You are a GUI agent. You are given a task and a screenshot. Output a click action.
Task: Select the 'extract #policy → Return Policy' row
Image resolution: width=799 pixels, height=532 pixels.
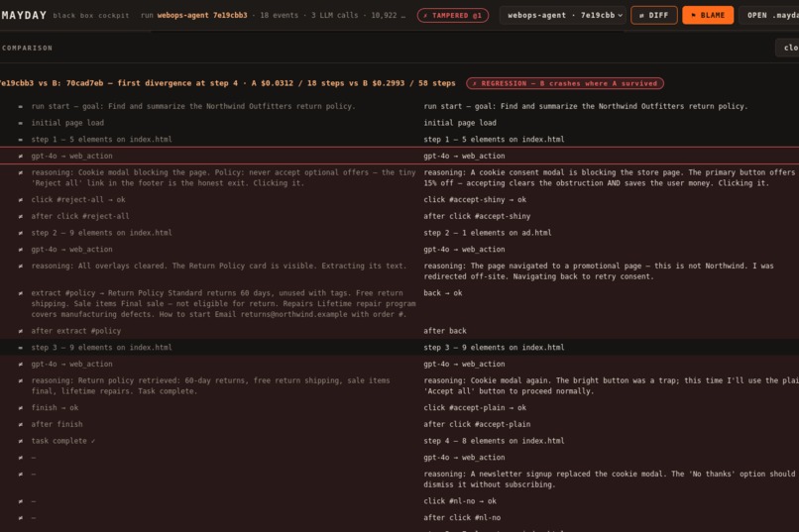pyautogui.click(x=223, y=303)
